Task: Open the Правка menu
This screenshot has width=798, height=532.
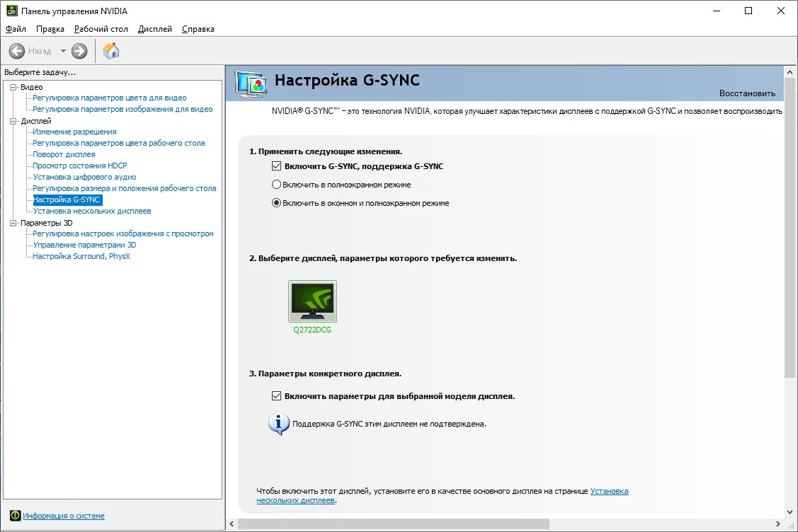Action: pyautogui.click(x=50, y=29)
